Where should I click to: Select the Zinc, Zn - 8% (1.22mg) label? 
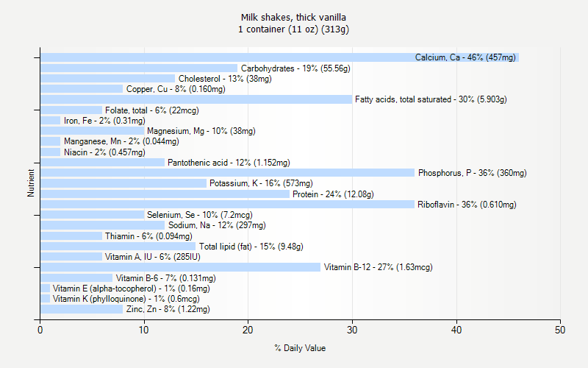click(168, 309)
